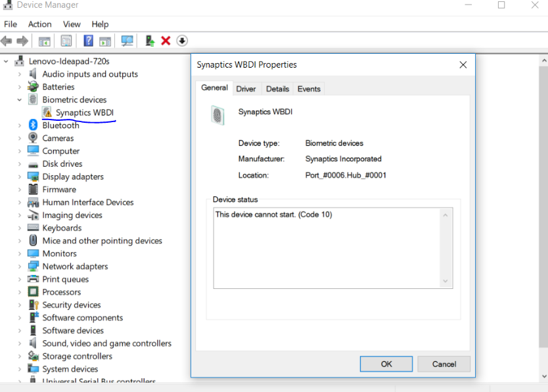Image resolution: width=548 pixels, height=392 pixels.
Task: Click the Display adapters icon
Action: click(34, 177)
